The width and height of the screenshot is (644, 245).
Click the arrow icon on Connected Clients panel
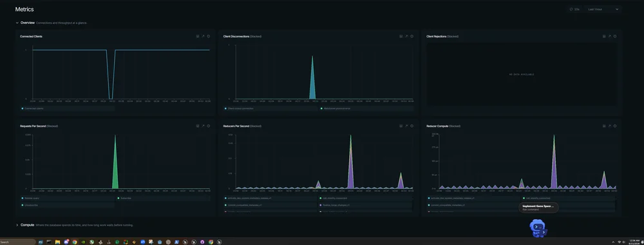point(203,36)
